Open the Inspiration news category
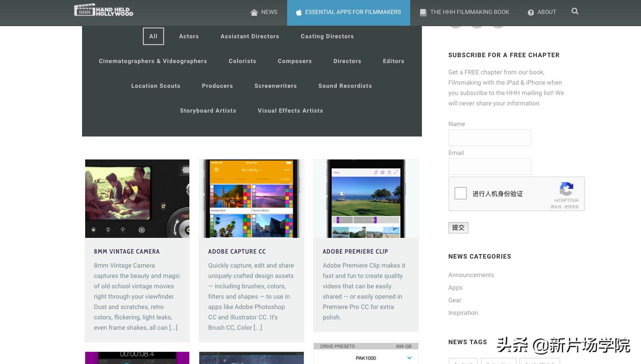The image size is (641, 364). tap(463, 313)
